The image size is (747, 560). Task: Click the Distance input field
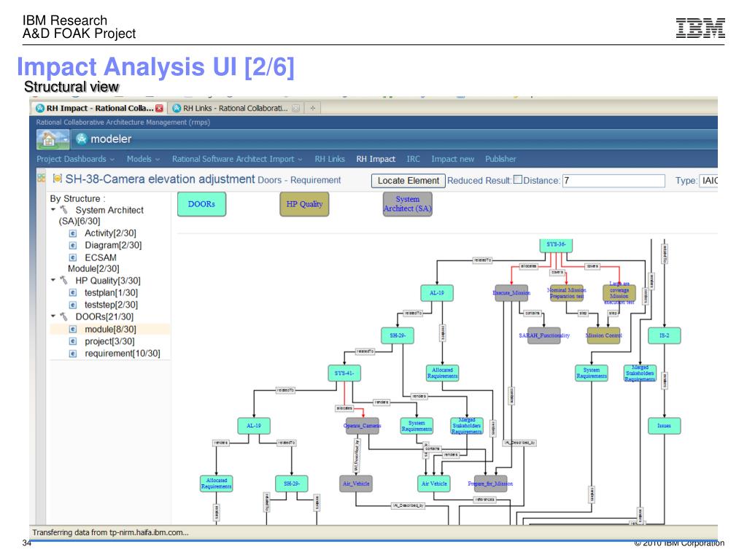point(614,181)
